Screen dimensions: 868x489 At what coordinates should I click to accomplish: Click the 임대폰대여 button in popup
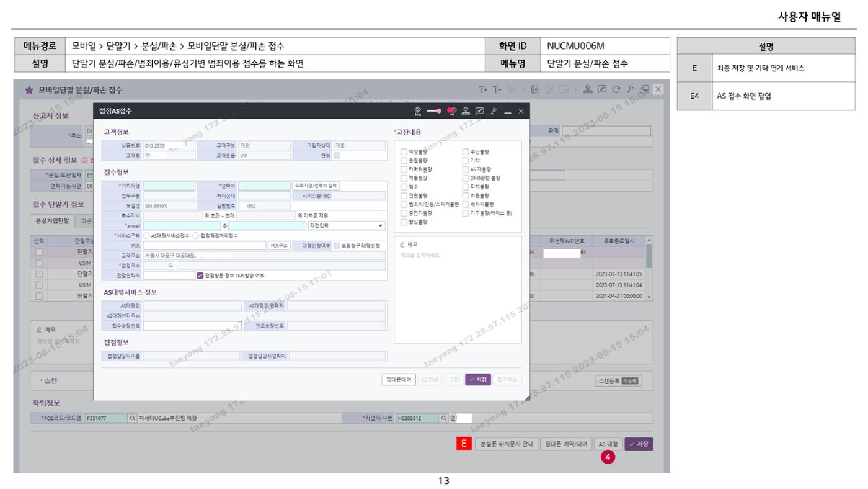(x=397, y=379)
